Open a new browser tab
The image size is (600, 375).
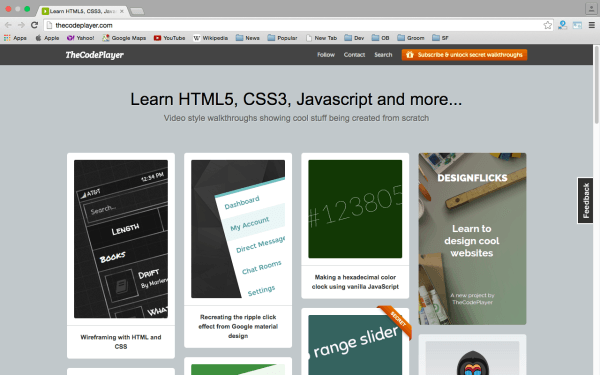[x=137, y=11]
